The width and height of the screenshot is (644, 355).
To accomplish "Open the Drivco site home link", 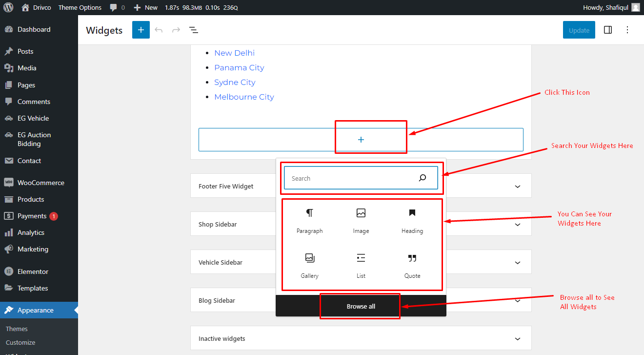I will coord(37,7).
